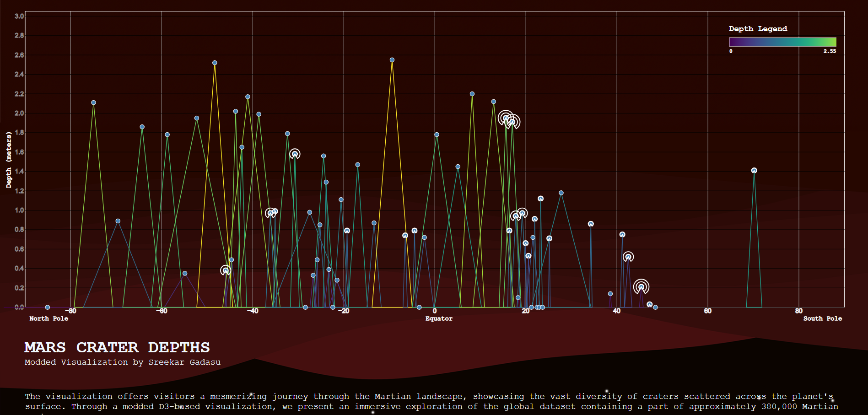Select ringed crater marker at depth 0.4 near -46
868x415 pixels.
click(x=225, y=270)
